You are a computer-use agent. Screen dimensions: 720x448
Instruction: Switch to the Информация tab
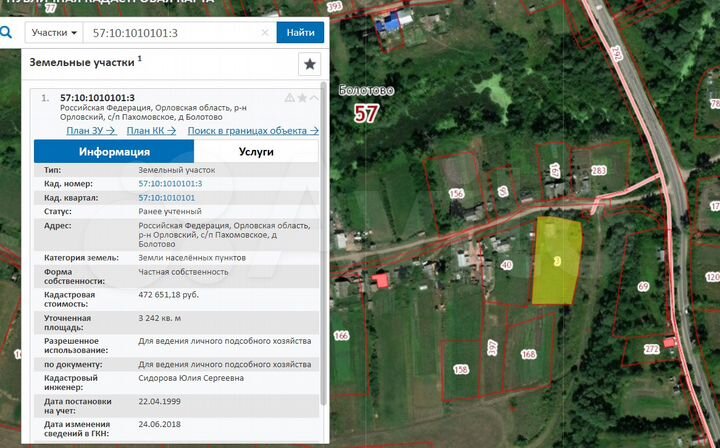point(114,152)
